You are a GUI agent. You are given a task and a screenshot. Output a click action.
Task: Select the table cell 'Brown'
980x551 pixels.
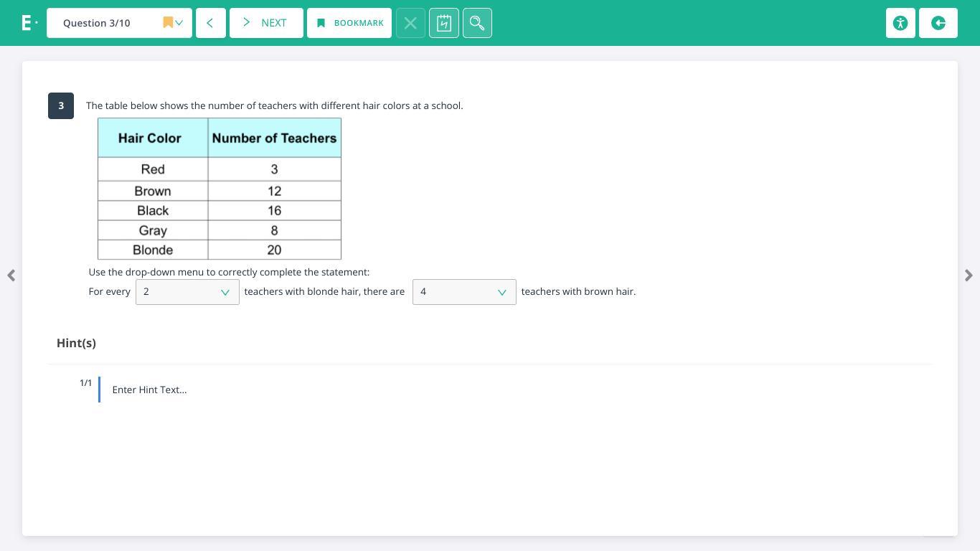tap(153, 191)
